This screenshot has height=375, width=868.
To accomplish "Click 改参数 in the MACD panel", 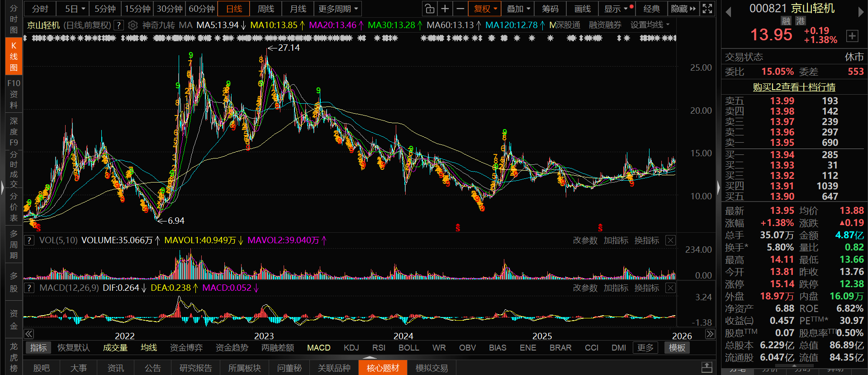I will (x=585, y=288).
